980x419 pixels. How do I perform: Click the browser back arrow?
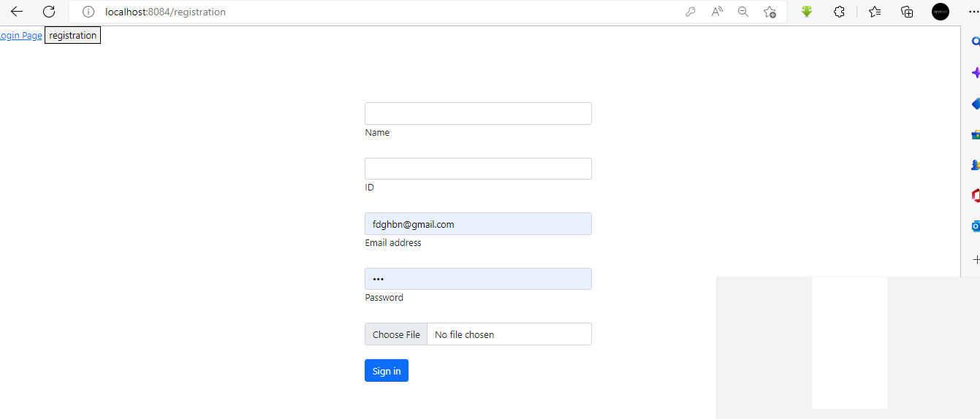[17, 12]
